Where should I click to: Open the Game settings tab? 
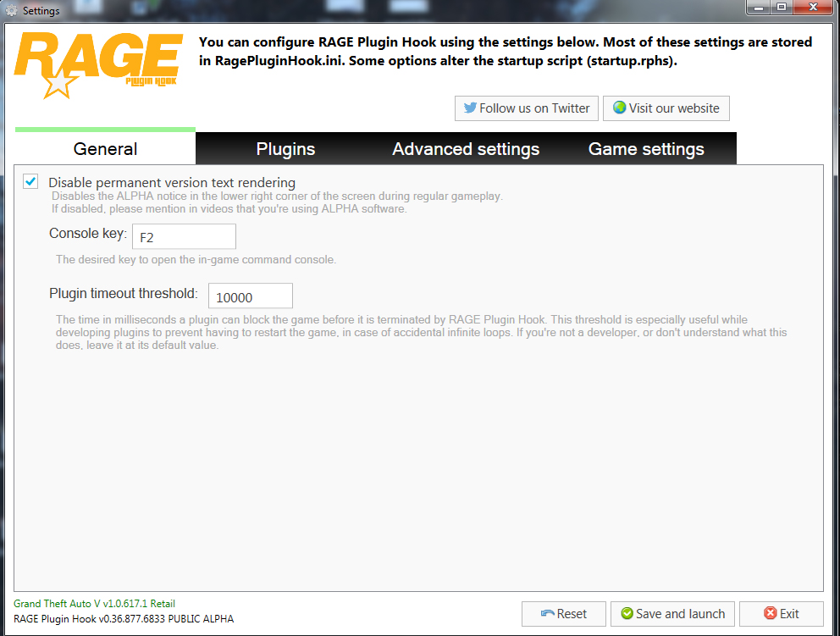[x=646, y=148]
